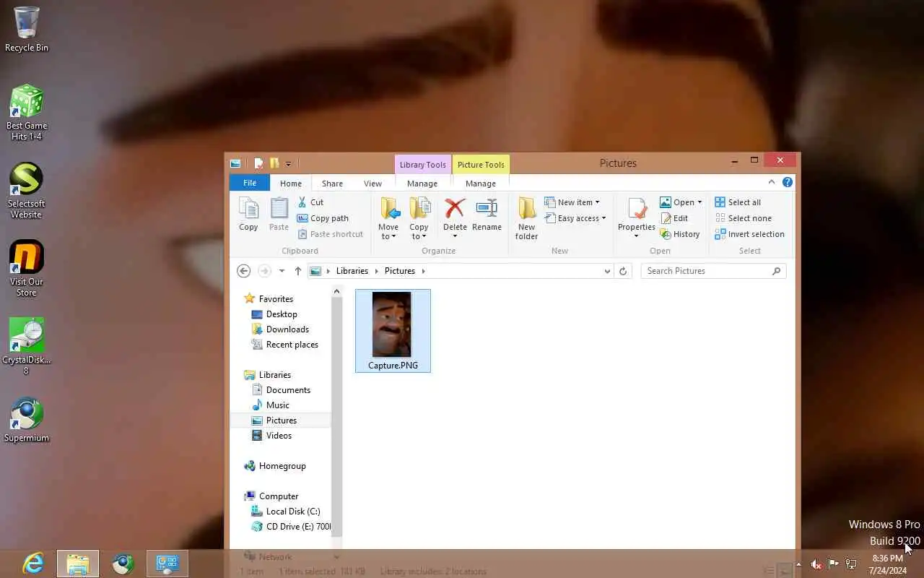Open Best Game Hits 1-4 desktop shortcut

point(27,113)
